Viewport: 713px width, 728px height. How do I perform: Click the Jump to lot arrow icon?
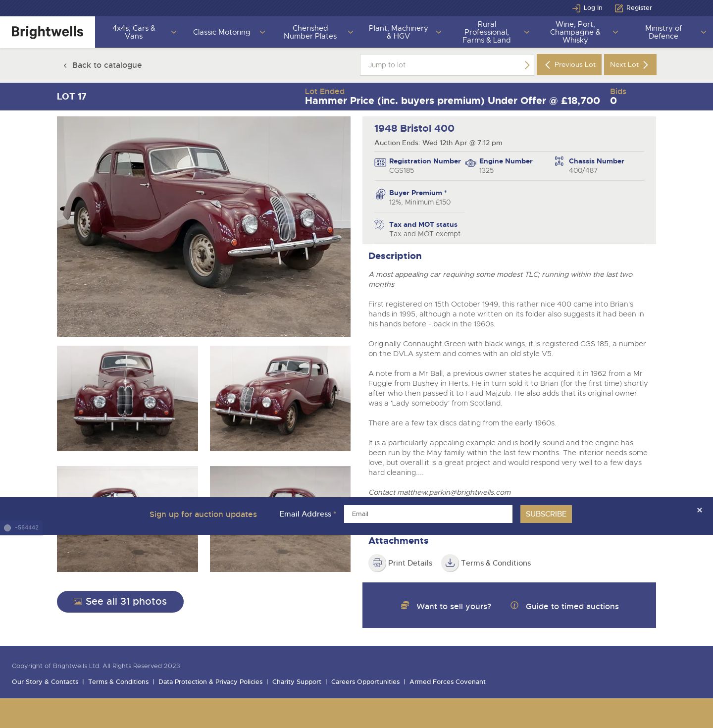(527, 65)
